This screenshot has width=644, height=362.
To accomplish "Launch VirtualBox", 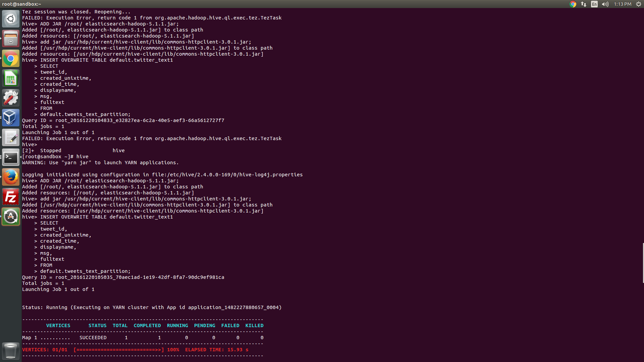I will click(x=11, y=118).
